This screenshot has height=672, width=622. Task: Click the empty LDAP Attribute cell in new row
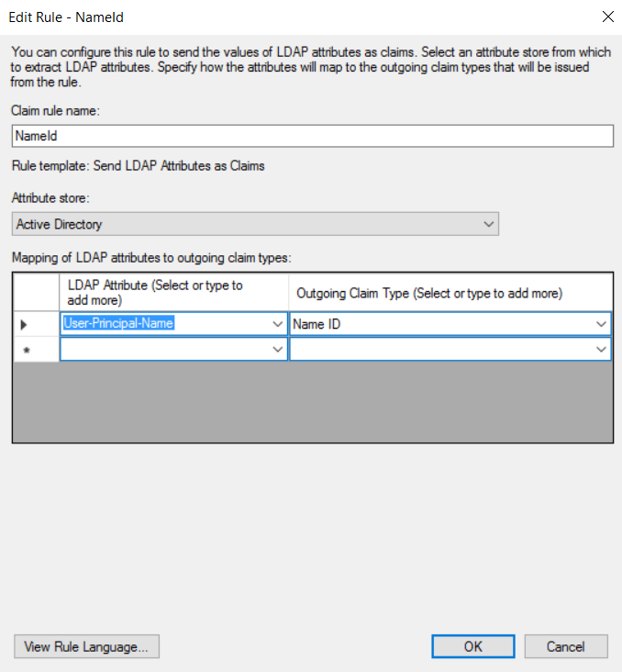point(165,349)
